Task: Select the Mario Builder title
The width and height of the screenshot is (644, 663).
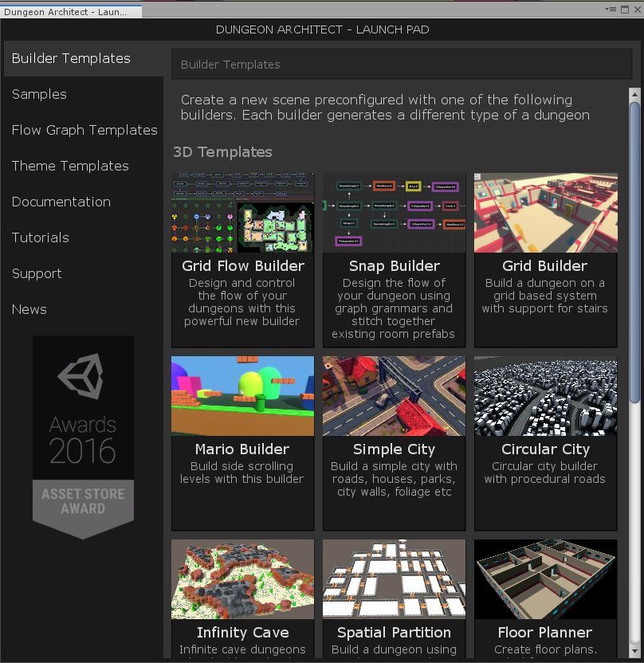Action: (241, 449)
